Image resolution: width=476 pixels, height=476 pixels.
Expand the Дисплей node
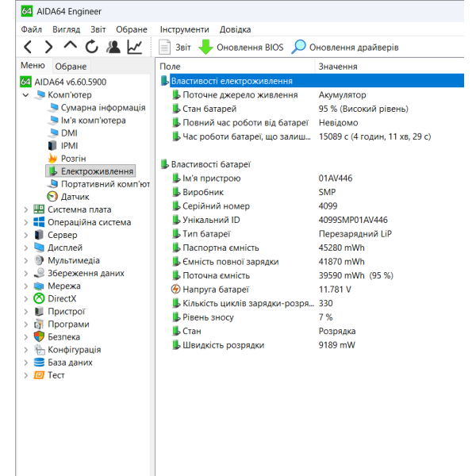tap(26, 248)
